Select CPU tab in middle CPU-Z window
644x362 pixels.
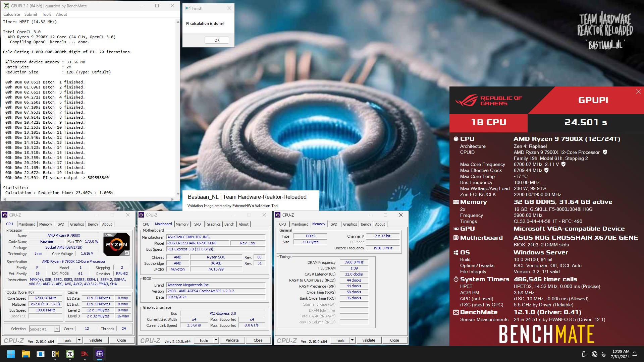pyautogui.click(x=146, y=224)
